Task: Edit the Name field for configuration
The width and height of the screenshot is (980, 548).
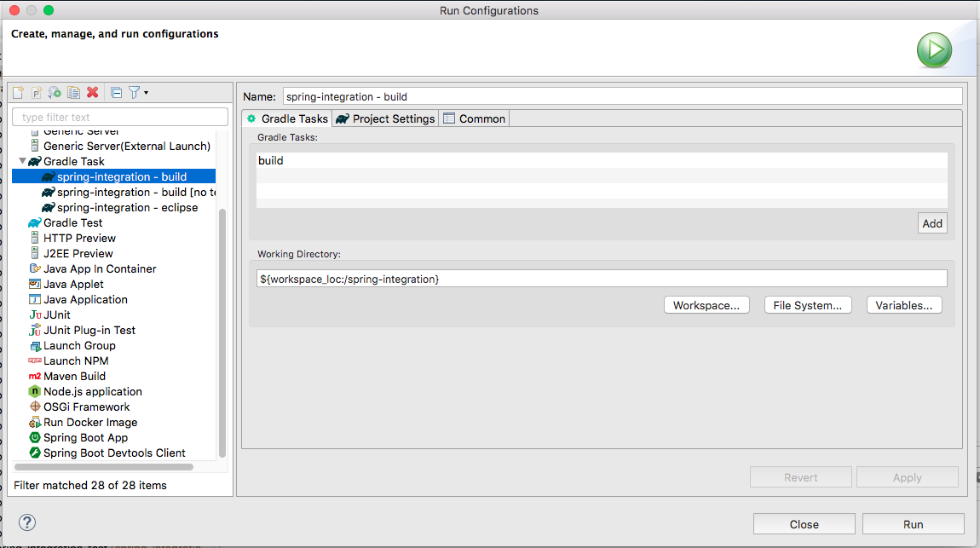Action: tap(622, 96)
